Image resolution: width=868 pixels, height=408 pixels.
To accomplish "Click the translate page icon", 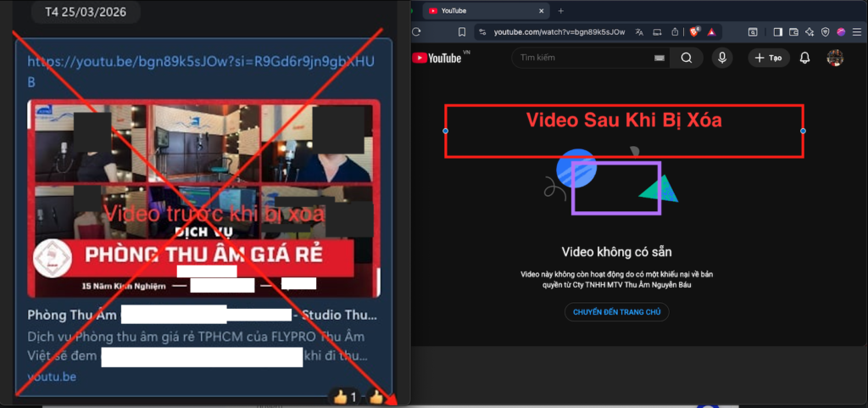I will pos(639,32).
